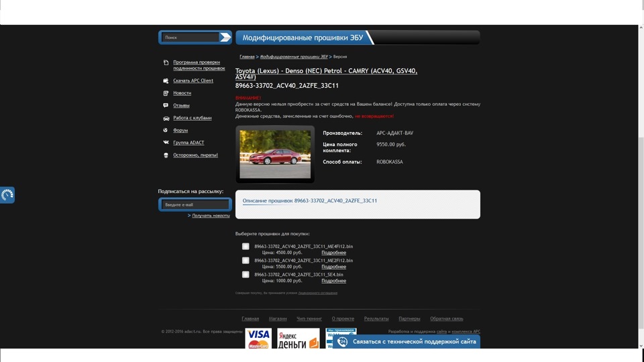The height and width of the screenshot is (362, 644).
Task: Open Группа ADACT link
Action: (x=189, y=142)
